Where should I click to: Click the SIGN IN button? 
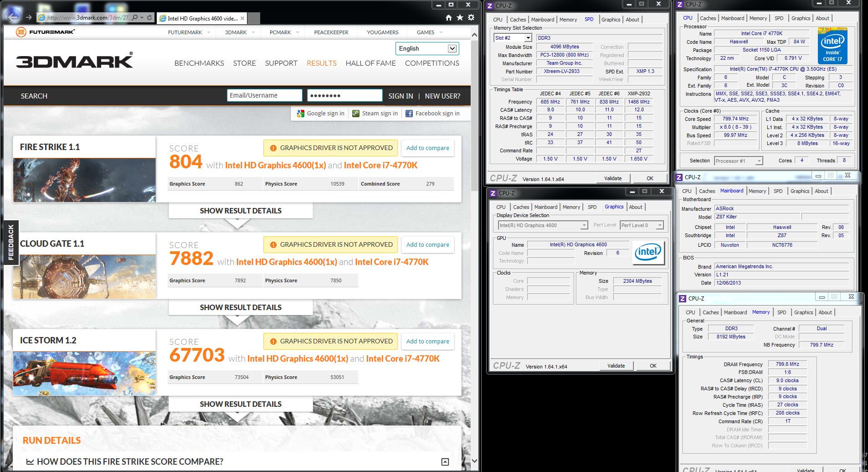click(401, 96)
